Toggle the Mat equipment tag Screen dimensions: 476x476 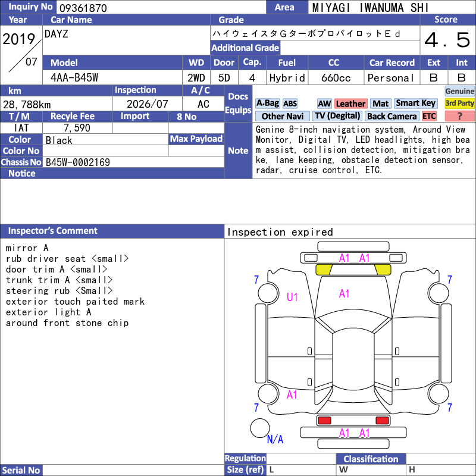[380, 104]
